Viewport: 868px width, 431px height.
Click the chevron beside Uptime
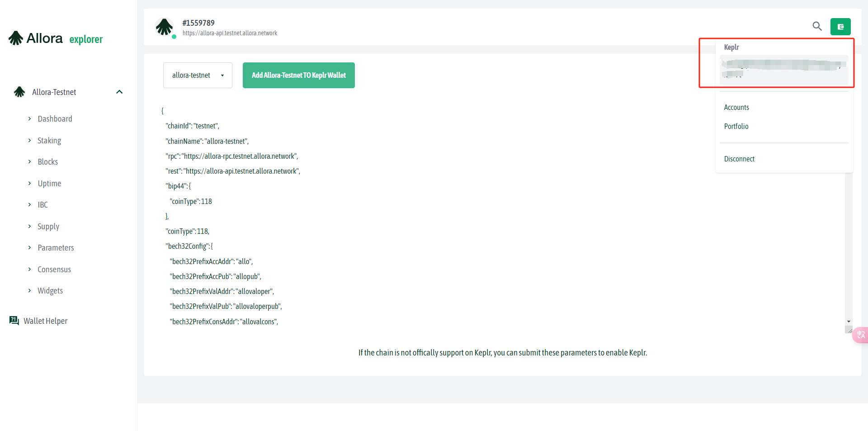click(x=29, y=183)
